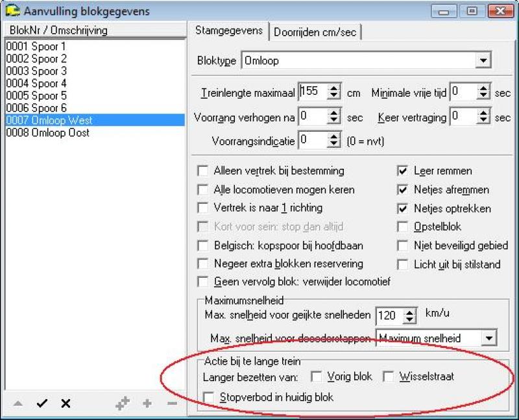Switch to the Doorrijden cm/sec tab
The width and height of the screenshot is (519, 420).
coord(316,31)
